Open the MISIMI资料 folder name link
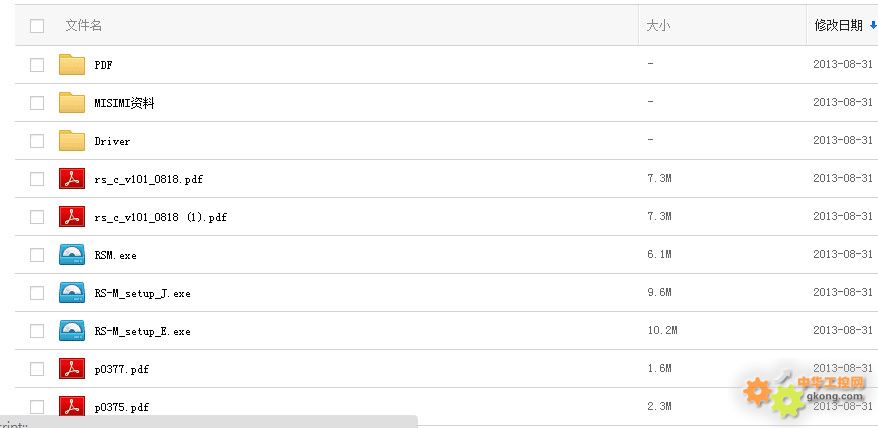 [x=124, y=103]
